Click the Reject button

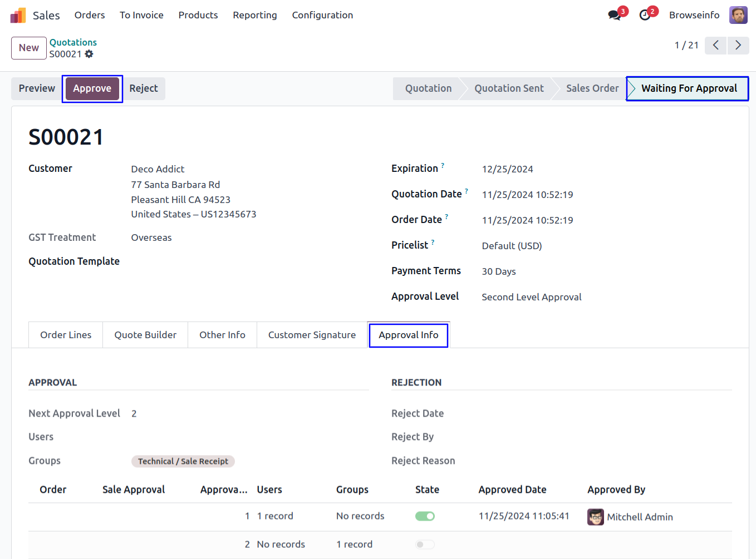pos(144,88)
